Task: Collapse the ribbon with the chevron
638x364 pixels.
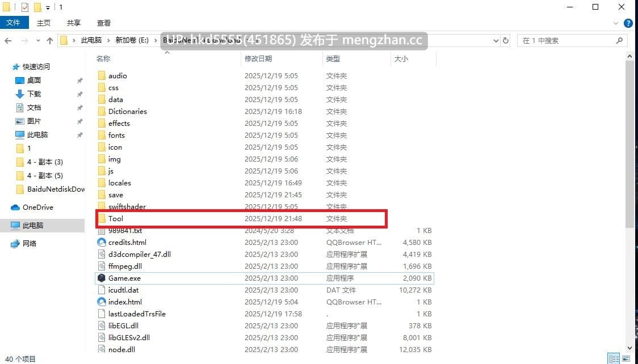Action: coord(616,24)
